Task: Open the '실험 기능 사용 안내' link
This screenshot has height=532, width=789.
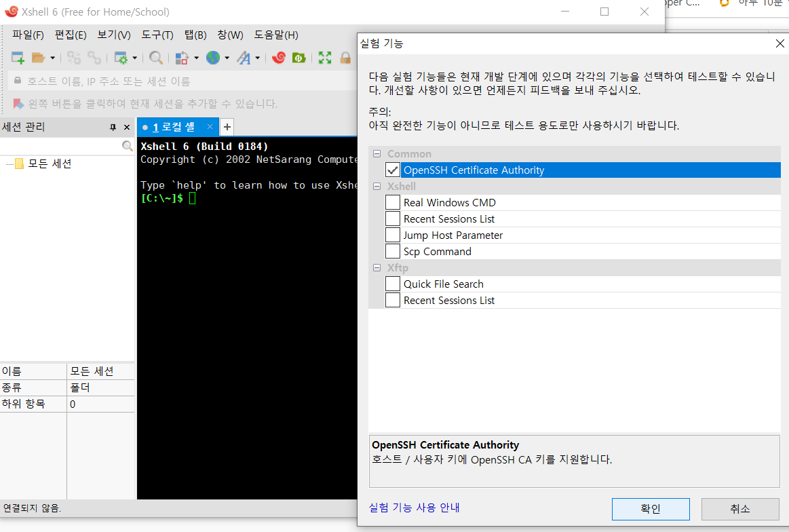Action: [414, 508]
